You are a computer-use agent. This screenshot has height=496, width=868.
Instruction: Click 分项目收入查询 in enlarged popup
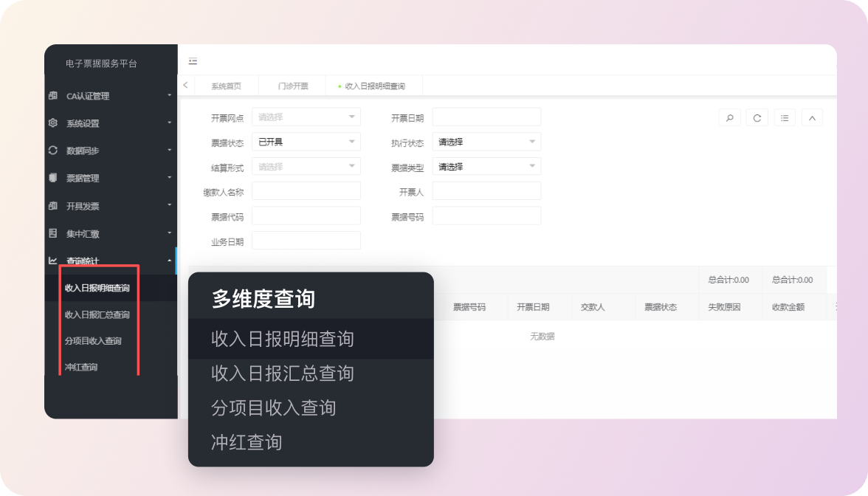point(273,408)
